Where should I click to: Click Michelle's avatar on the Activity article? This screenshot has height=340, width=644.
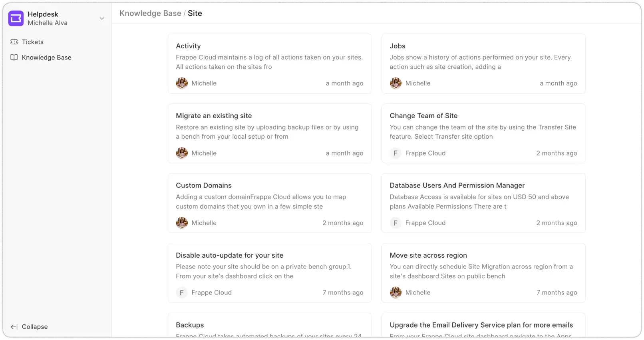point(182,83)
